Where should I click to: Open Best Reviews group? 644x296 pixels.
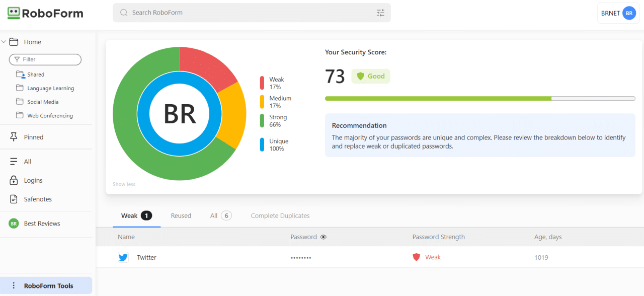click(x=42, y=224)
